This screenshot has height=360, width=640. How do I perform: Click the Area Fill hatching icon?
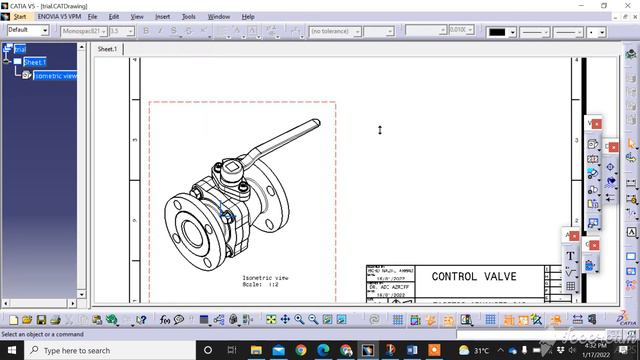[611, 182]
